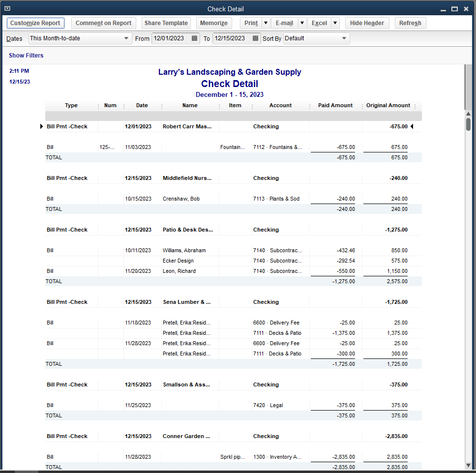Click Customize Report button

[35, 23]
